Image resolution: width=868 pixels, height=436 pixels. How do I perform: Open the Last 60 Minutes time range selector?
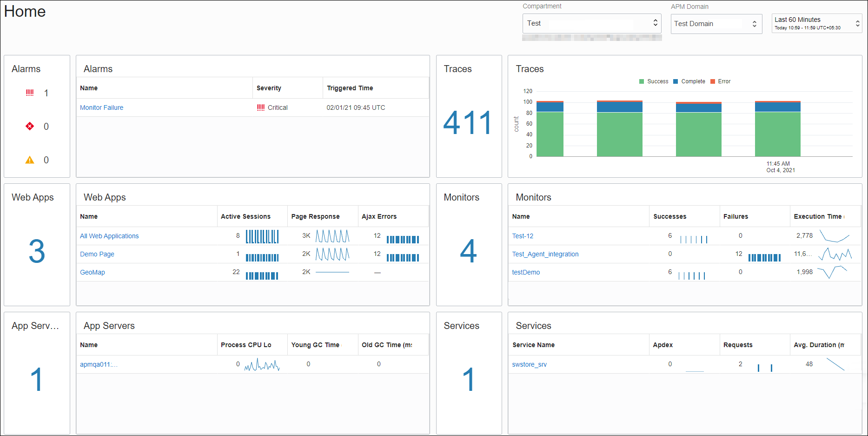[x=858, y=23]
